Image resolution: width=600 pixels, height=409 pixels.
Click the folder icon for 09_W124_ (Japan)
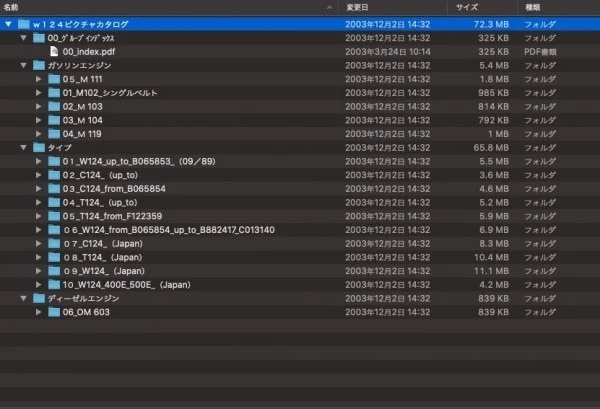54,270
